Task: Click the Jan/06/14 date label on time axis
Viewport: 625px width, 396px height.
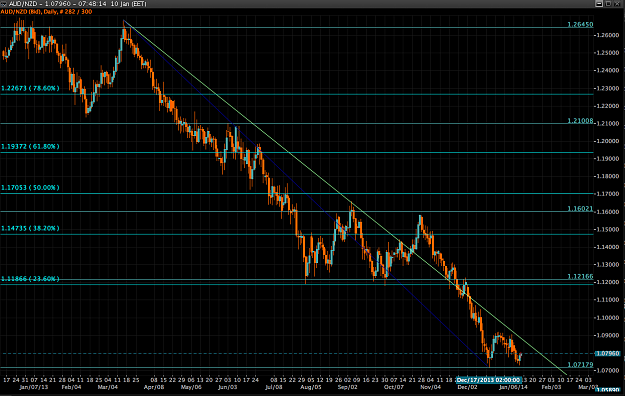Action: (513, 387)
